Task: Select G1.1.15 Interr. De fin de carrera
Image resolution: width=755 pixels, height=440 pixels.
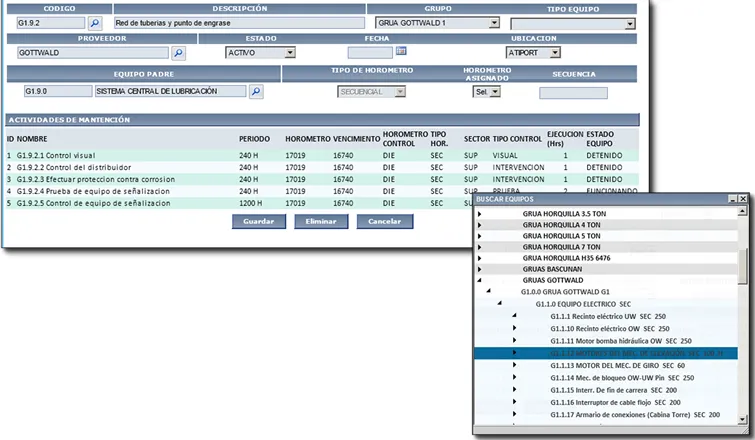Action: (613, 390)
